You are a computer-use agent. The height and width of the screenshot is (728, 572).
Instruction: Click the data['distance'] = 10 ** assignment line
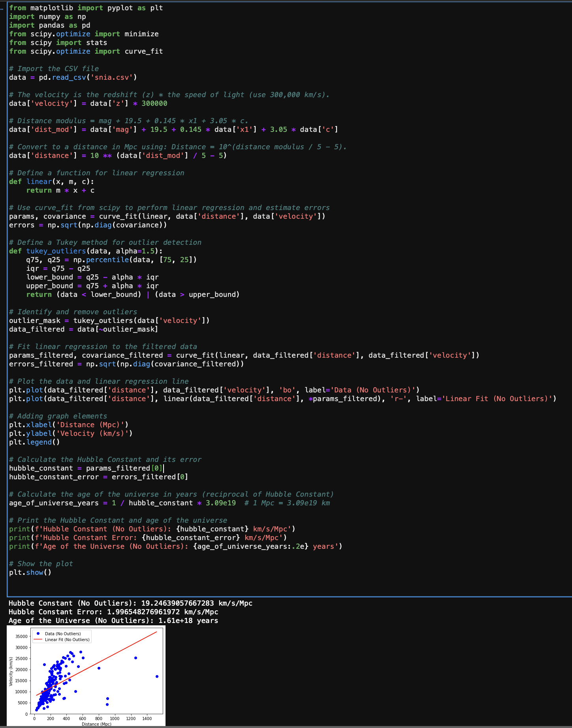118,156
